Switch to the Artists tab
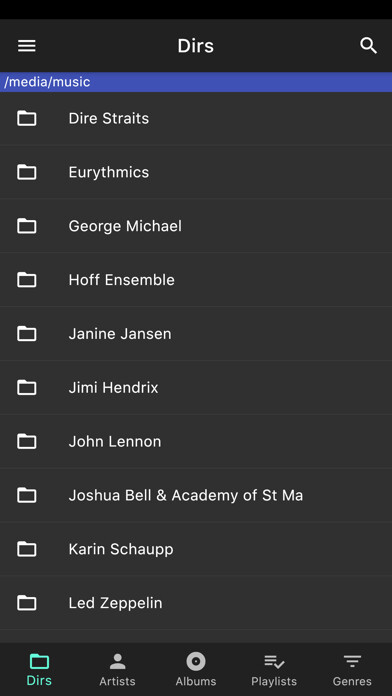 pyautogui.click(x=117, y=670)
